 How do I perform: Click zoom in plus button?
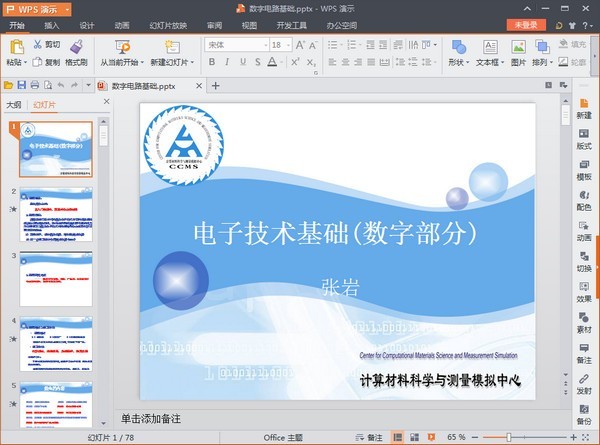pos(574,437)
